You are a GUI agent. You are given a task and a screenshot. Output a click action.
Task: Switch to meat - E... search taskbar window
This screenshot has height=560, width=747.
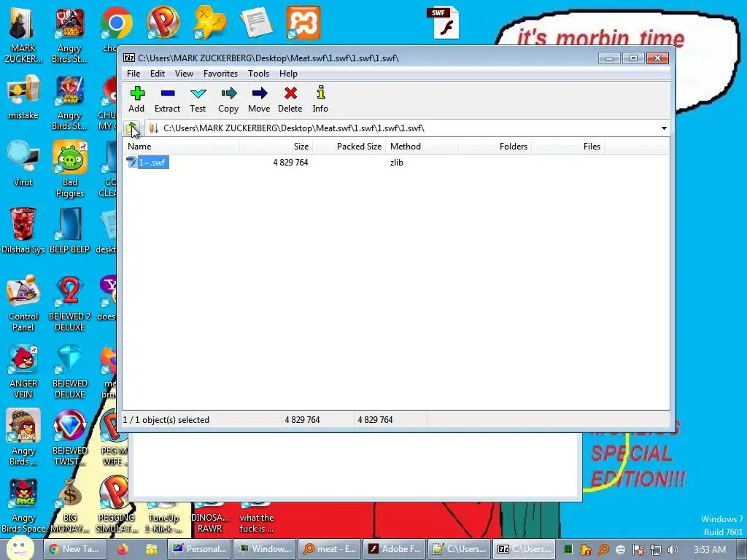[330, 549]
